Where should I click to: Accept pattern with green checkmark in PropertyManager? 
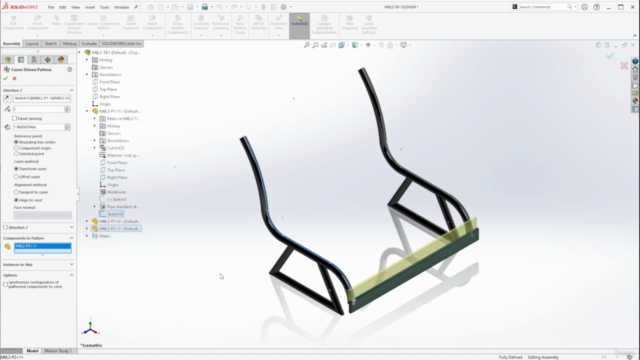[5, 78]
